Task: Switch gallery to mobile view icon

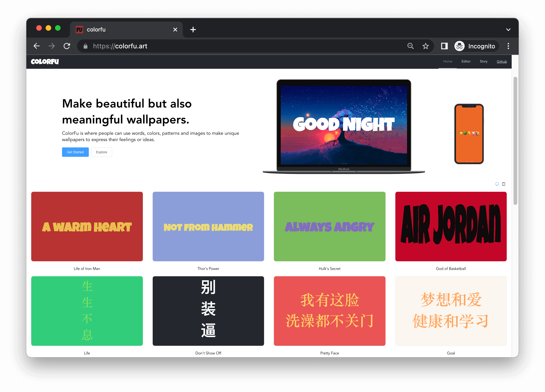Action: (504, 184)
